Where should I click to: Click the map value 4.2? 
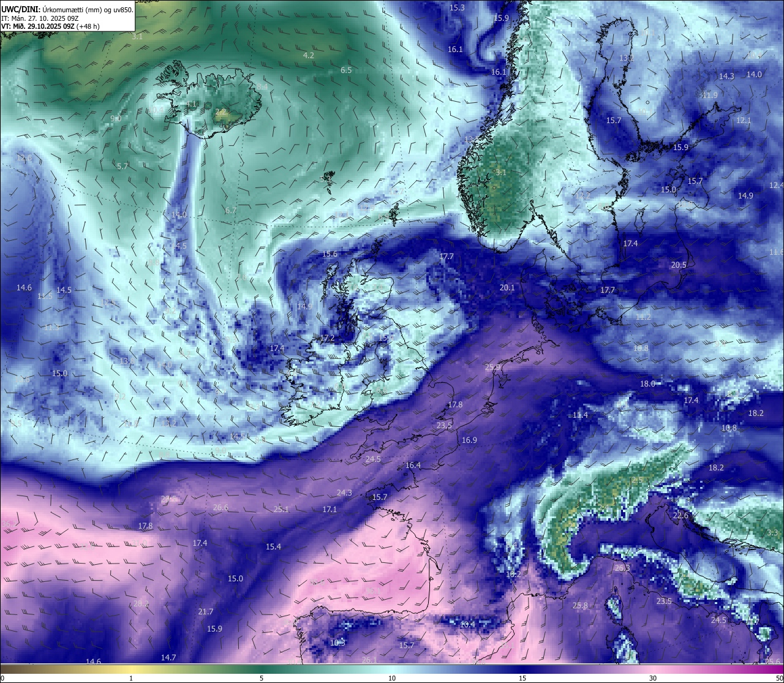[309, 56]
